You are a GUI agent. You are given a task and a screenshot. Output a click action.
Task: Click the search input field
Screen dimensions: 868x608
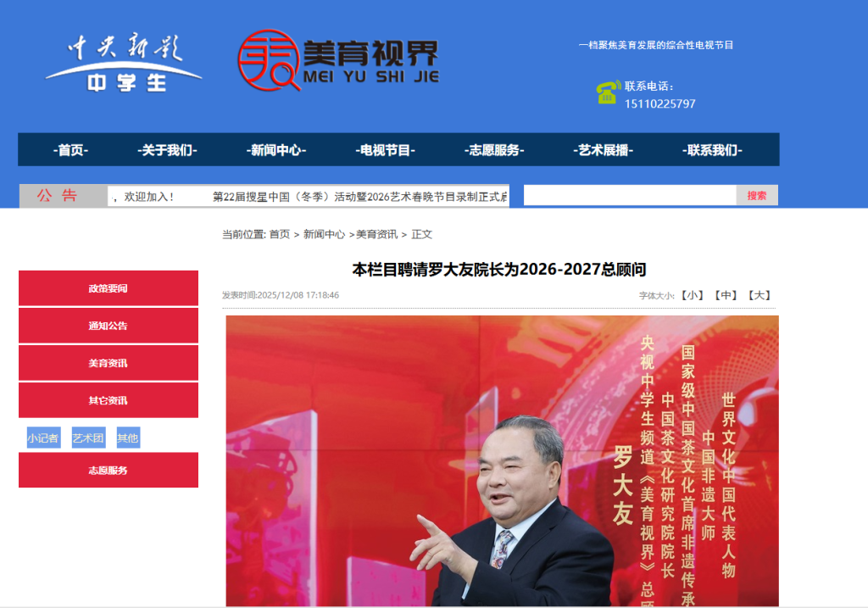pos(629,195)
